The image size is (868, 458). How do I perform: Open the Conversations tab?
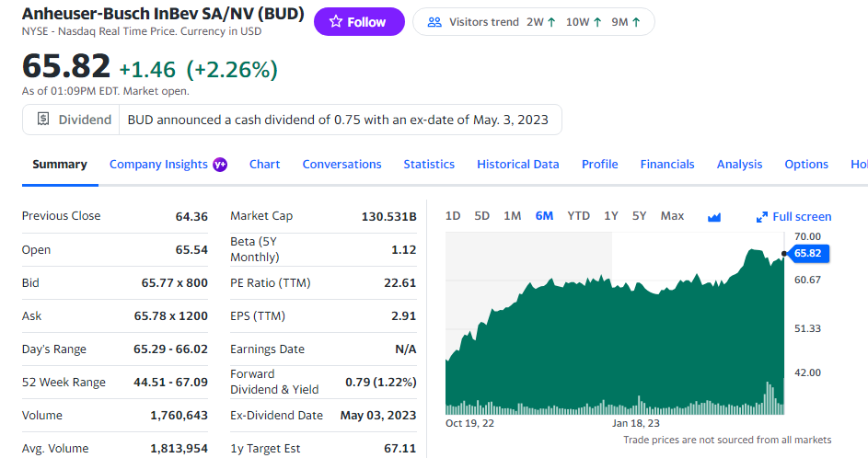tap(341, 165)
